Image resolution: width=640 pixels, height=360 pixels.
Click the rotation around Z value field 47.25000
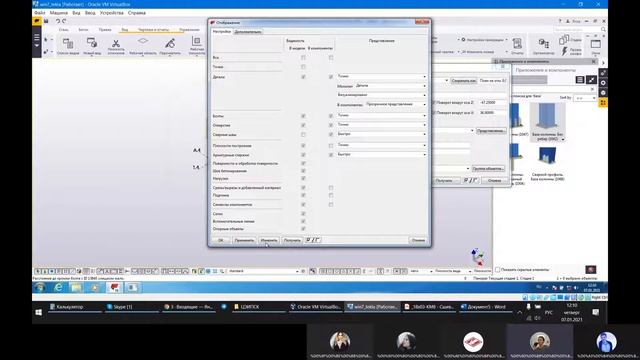(493, 102)
